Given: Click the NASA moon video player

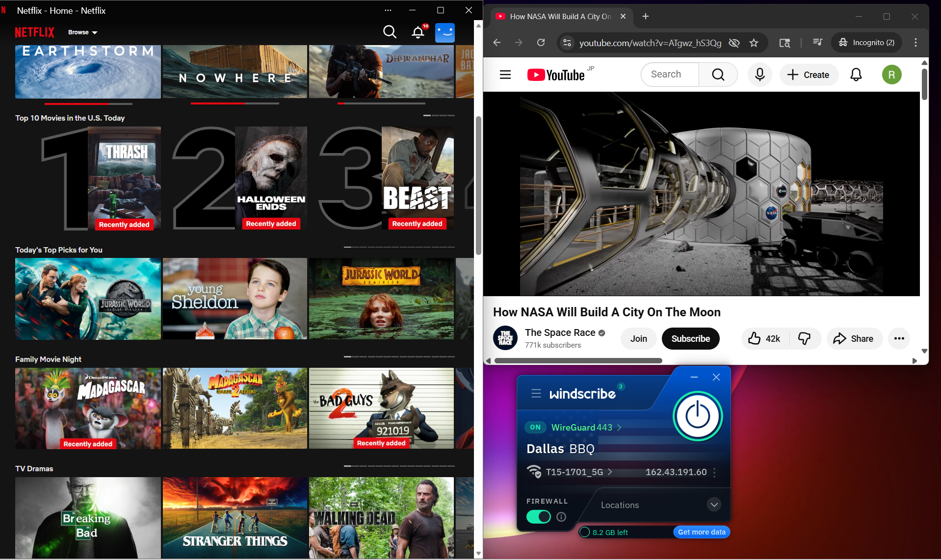Looking at the screenshot, I should [702, 194].
